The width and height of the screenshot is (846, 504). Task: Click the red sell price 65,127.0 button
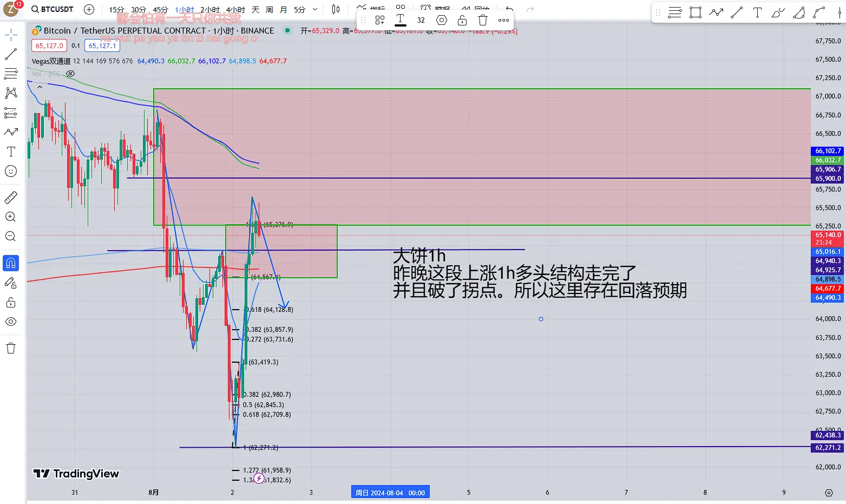(x=49, y=46)
